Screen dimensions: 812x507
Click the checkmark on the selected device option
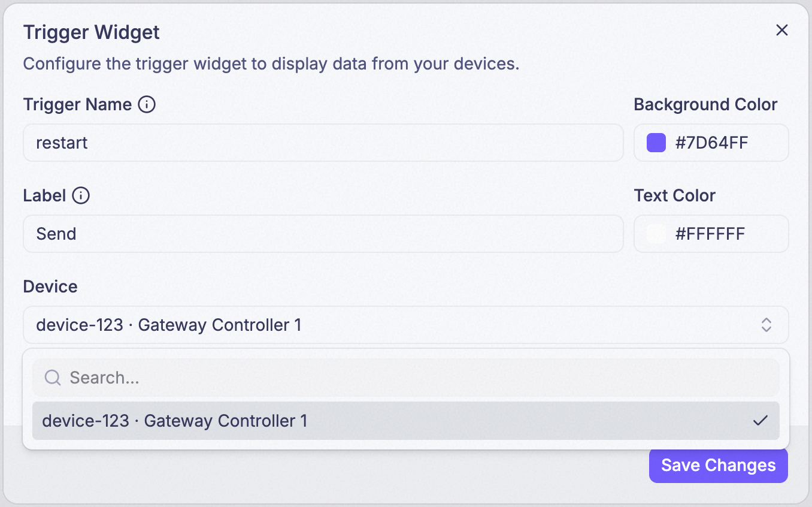coord(760,421)
